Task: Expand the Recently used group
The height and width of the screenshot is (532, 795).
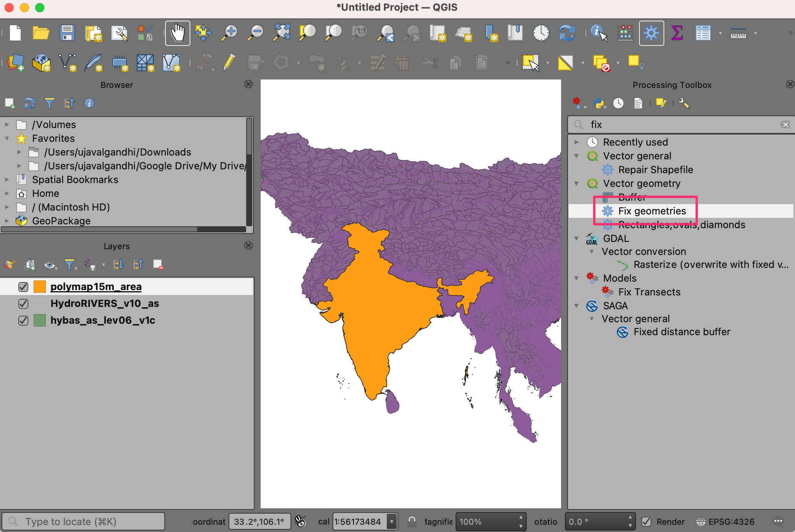Action: (x=576, y=142)
